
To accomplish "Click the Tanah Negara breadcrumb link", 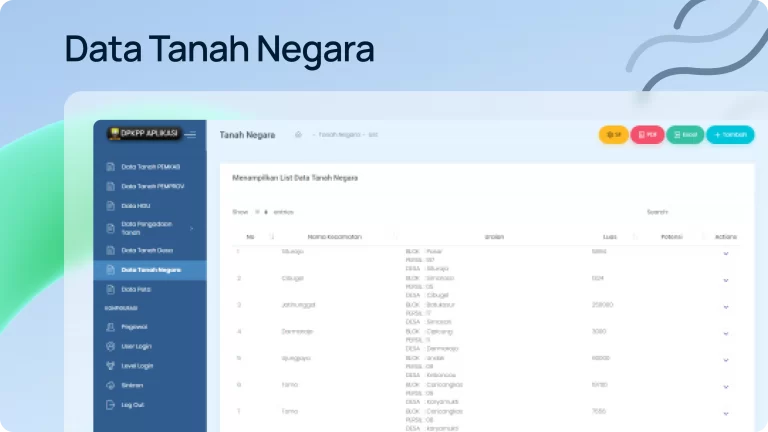I will click(x=339, y=135).
